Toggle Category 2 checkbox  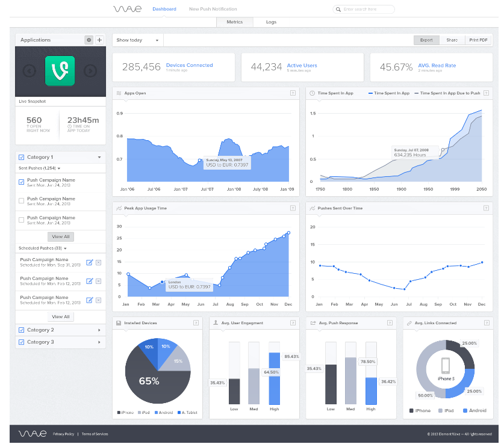pyautogui.click(x=22, y=330)
